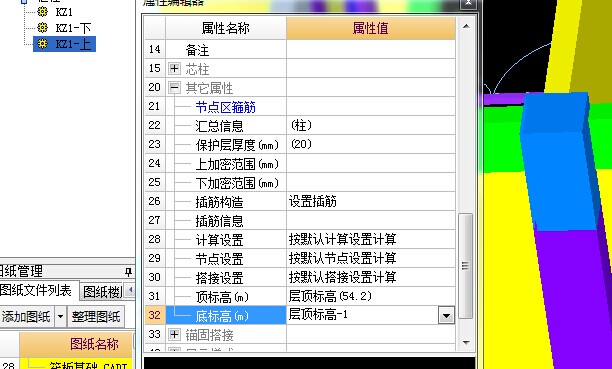
Task: Select the highlighted KZ1-上 component
Action: 73,44
